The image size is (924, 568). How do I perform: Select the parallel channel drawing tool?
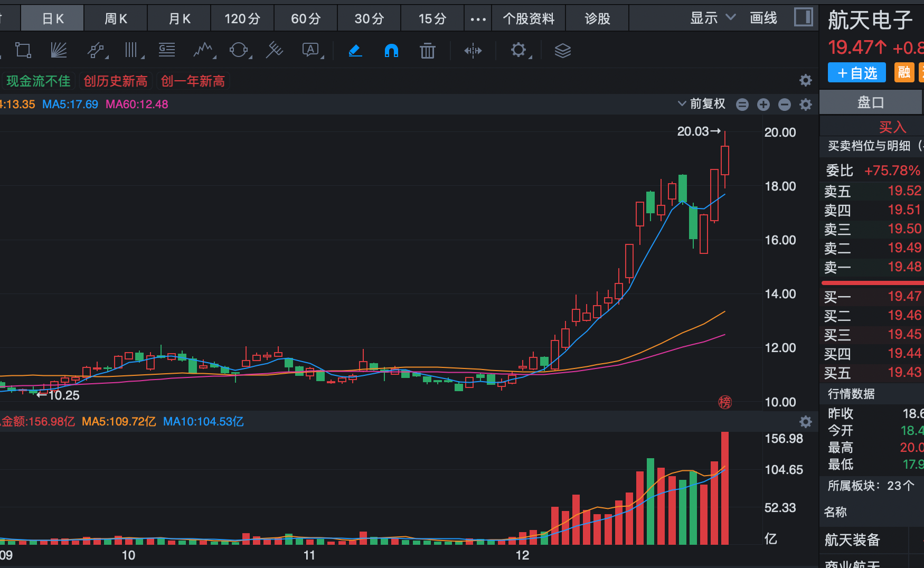[96, 50]
